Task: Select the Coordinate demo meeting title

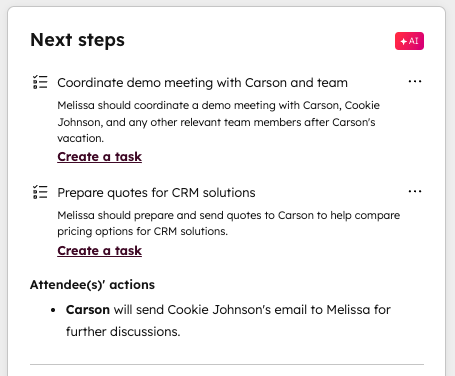Action: [x=202, y=82]
